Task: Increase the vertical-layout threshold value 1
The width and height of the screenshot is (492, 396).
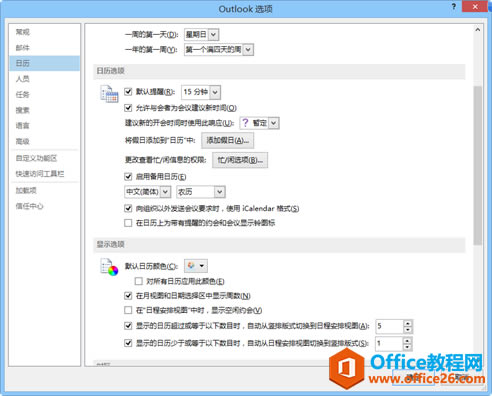Action: [x=408, y=340]
